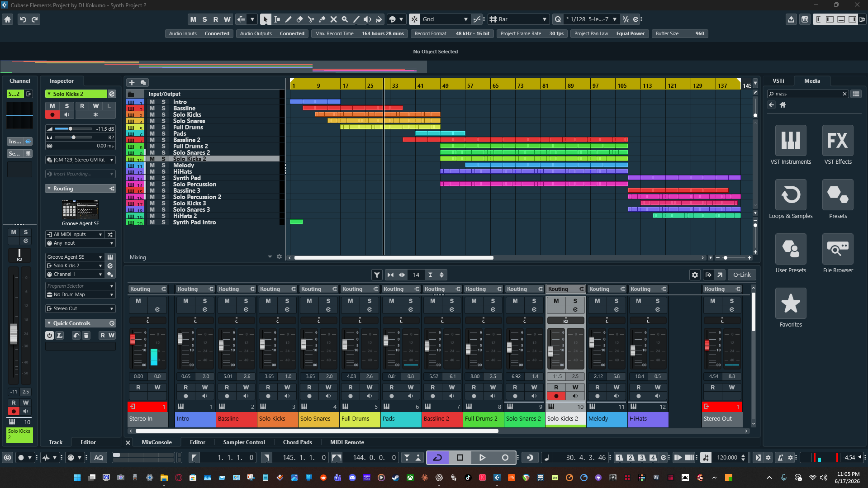Solo the Pads track in track list
868x488 pixels.
pyautogui.click(x=163, y=134)
